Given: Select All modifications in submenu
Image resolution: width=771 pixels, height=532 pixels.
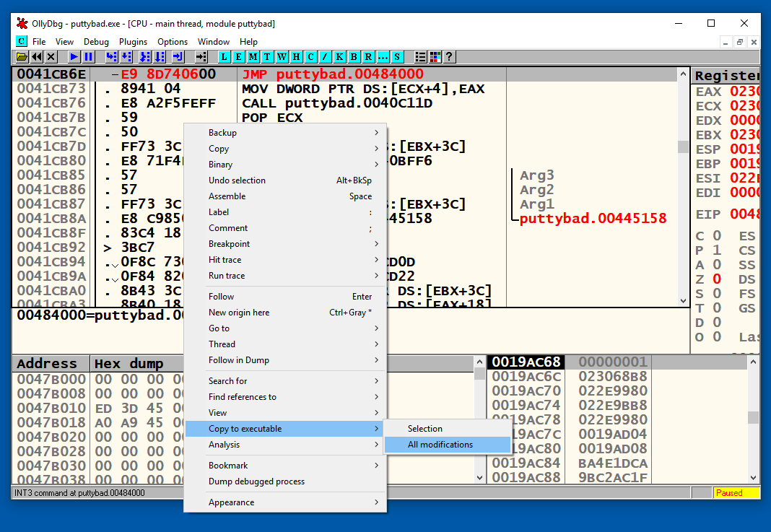Looking at the screenshot, I should (x=440, y=445).
